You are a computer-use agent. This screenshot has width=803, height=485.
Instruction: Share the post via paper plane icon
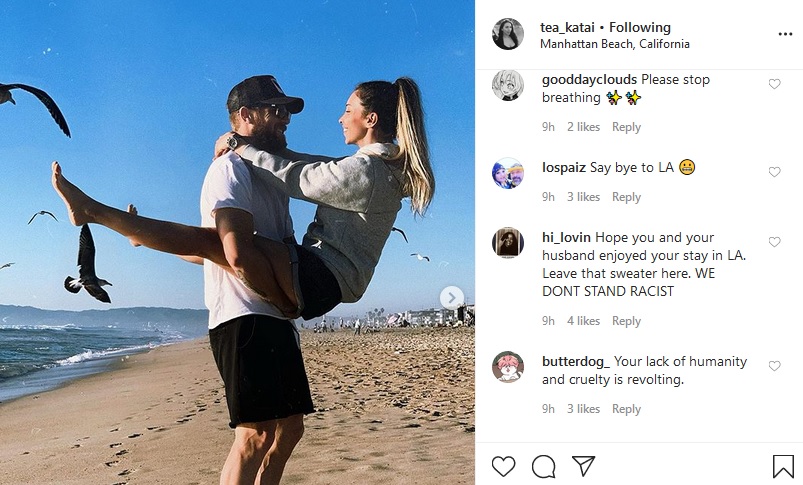pyautogui.click(x=583, y=466)
